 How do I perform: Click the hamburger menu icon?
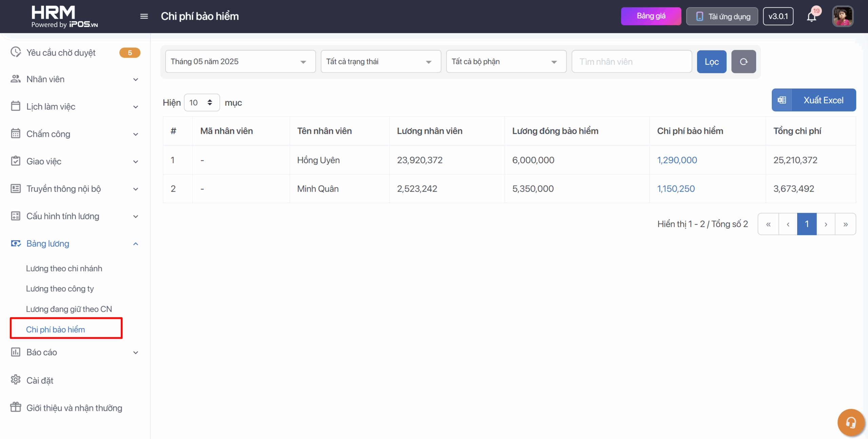click(x=144, y=16)
